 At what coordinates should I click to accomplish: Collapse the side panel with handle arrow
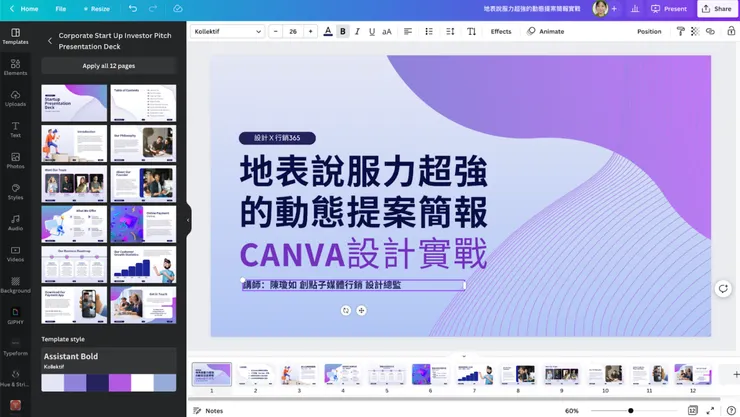click(x=188, y=220)
